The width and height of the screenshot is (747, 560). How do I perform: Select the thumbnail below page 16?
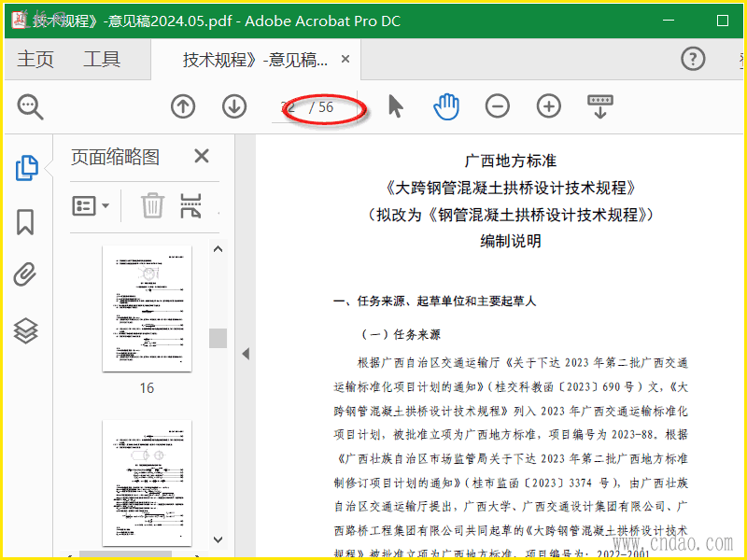point(148,483)
